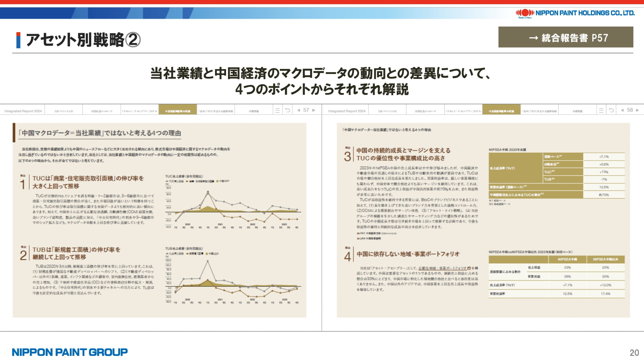Click reason 3 heading 中国の持続的成長とマージン
The image size is (644, 362).
point(403,154)
